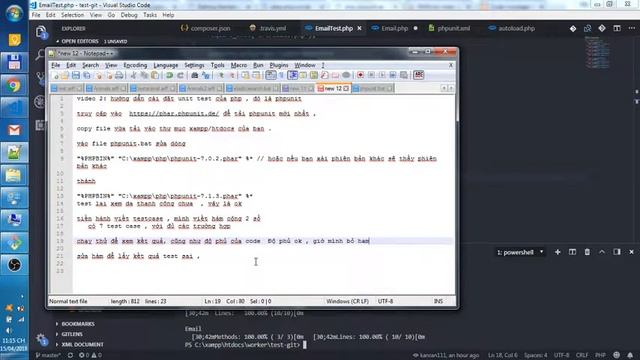Open the Plugins menu in Notepad++
The height and width of the screenshot is (360, 640).
(279, 65)
